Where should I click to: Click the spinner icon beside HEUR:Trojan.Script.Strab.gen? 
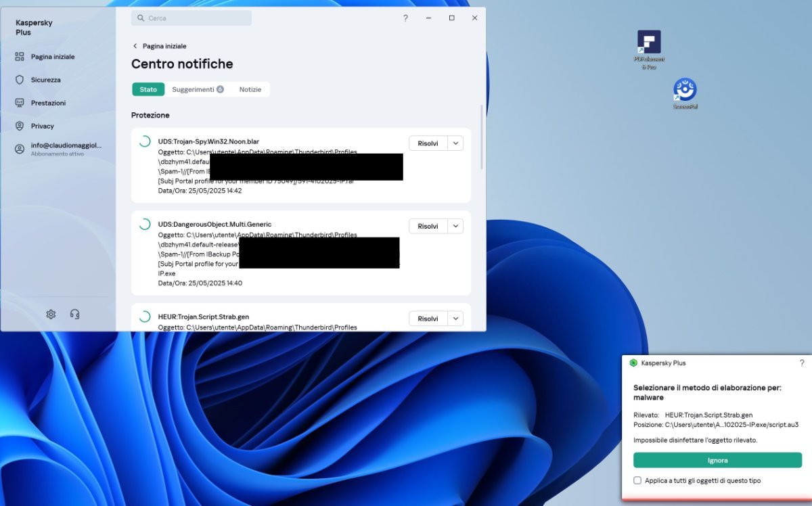[145, 317]
